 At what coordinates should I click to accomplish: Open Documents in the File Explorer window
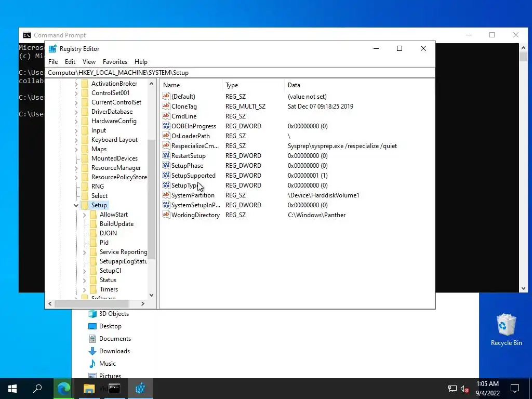(x=115, y=339)
